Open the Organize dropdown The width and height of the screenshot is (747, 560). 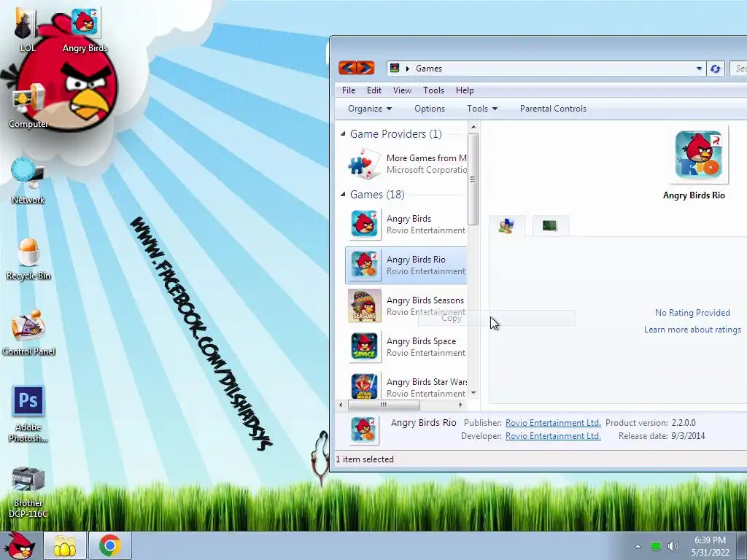click(x=370, y=109)
